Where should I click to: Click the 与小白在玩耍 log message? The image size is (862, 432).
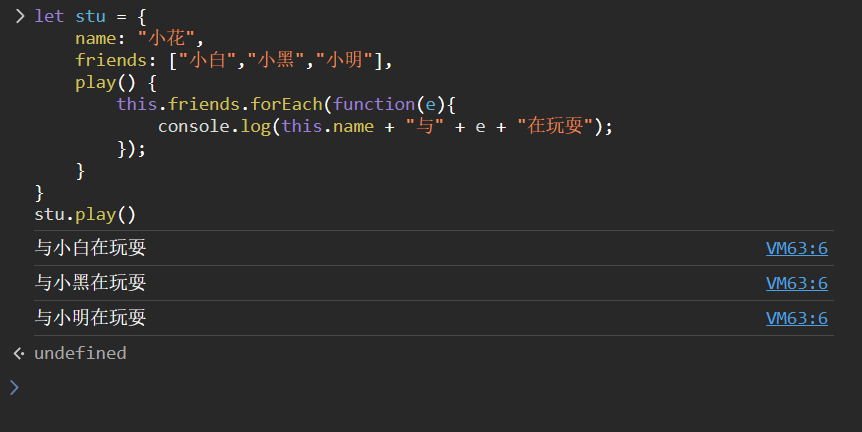(x=90, y=248)
